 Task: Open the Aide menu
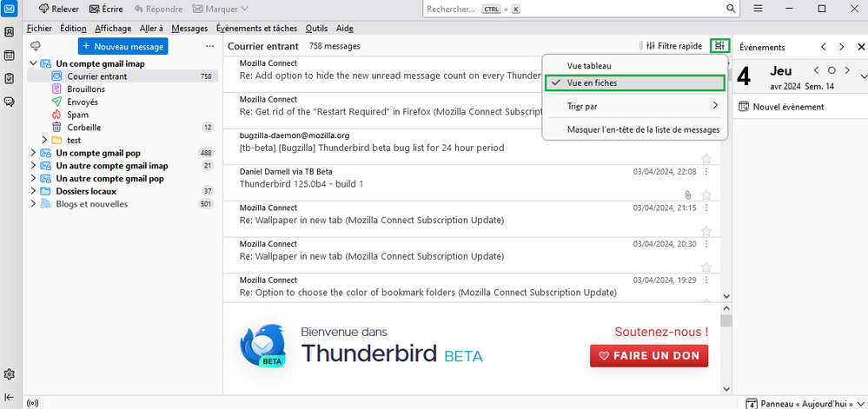coord(344,29)
